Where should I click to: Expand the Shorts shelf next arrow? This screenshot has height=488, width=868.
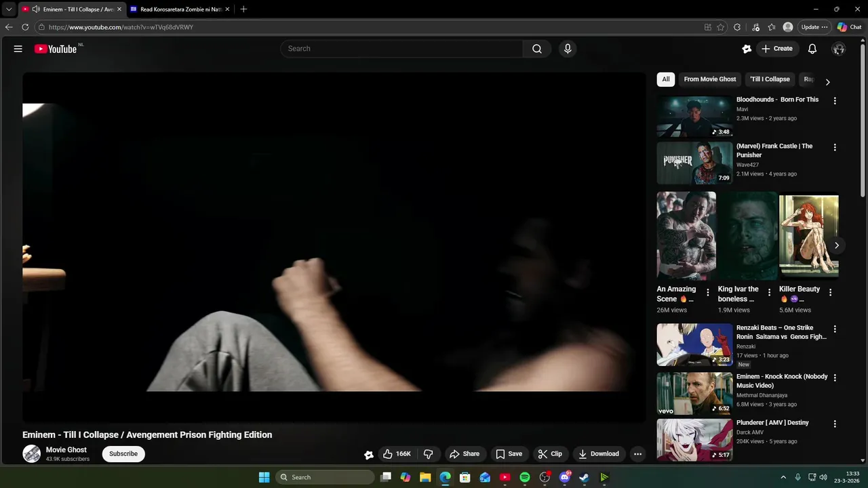(837, 245)
